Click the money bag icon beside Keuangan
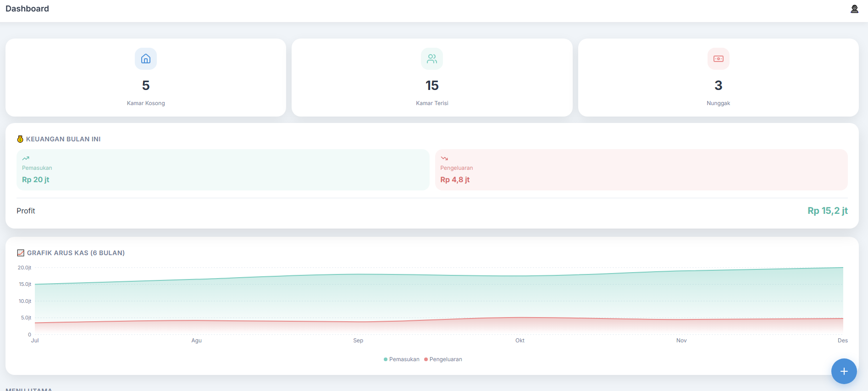 [x=20, y=139]
